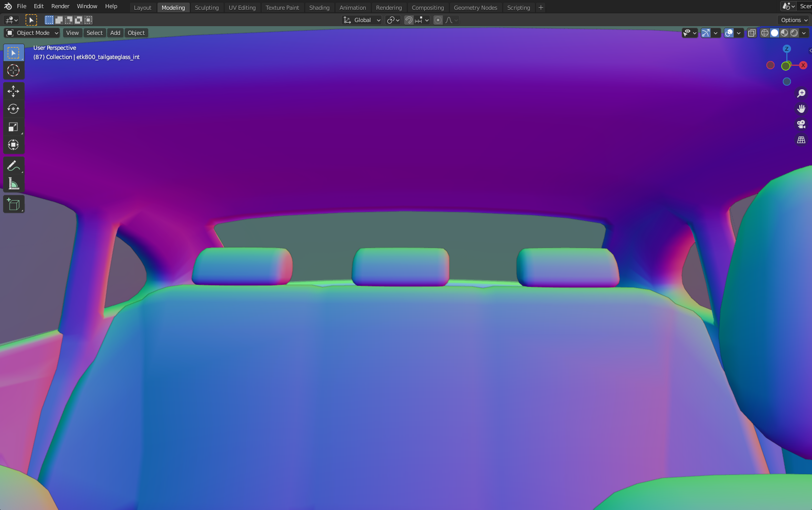Image resolution: width=812 pixels, height=510 pixels.
Task: Switch to the Sculpting workspace tab
Action: (x=207, y=8)
